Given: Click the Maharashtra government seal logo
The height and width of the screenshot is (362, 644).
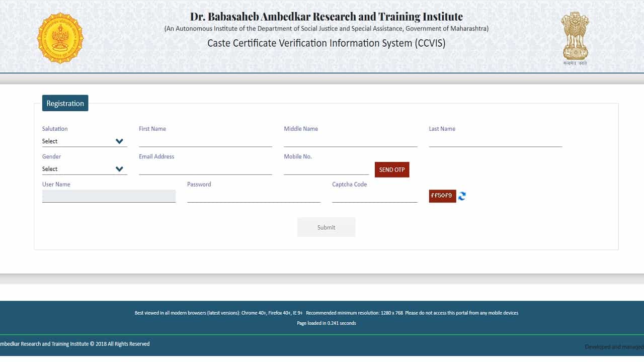Looking at the screenshot, I should coord(60,38).
